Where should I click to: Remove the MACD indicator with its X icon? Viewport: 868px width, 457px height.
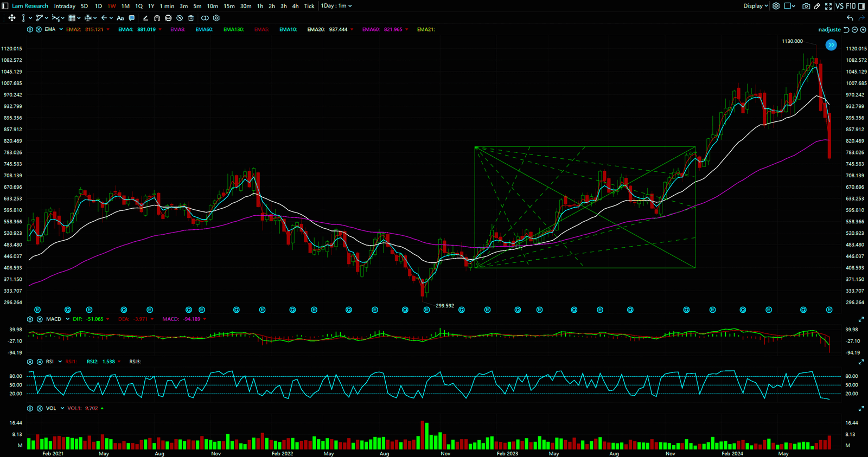pyautogui.click(x=39, y=319)
